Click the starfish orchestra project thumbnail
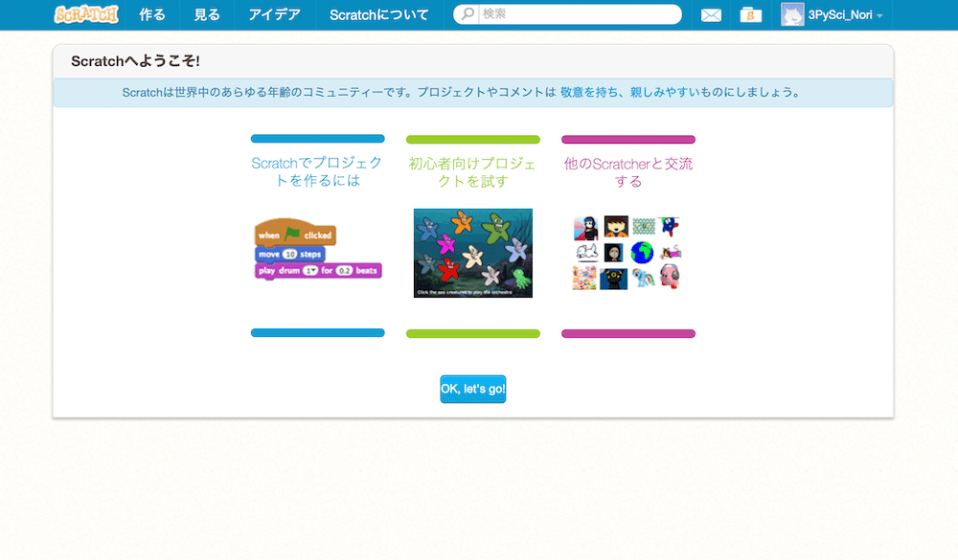Image resolution: width=958 pixels, height=560 pixels. click(473, 254)
